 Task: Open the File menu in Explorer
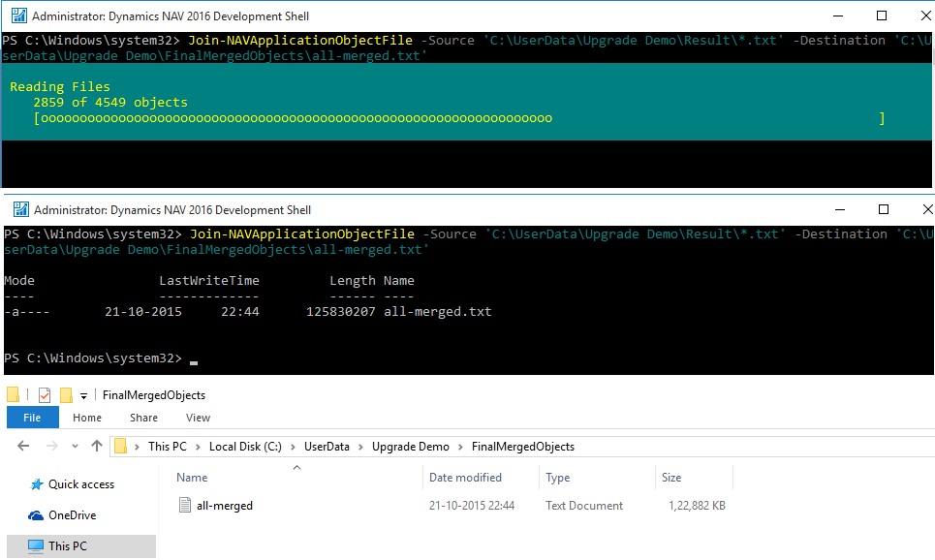(x=32, y=418)
